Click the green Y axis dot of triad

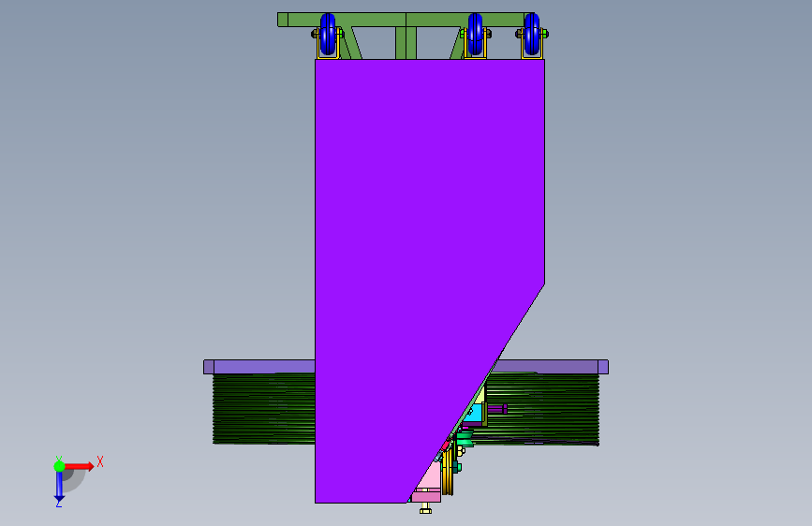click(59, 466)
